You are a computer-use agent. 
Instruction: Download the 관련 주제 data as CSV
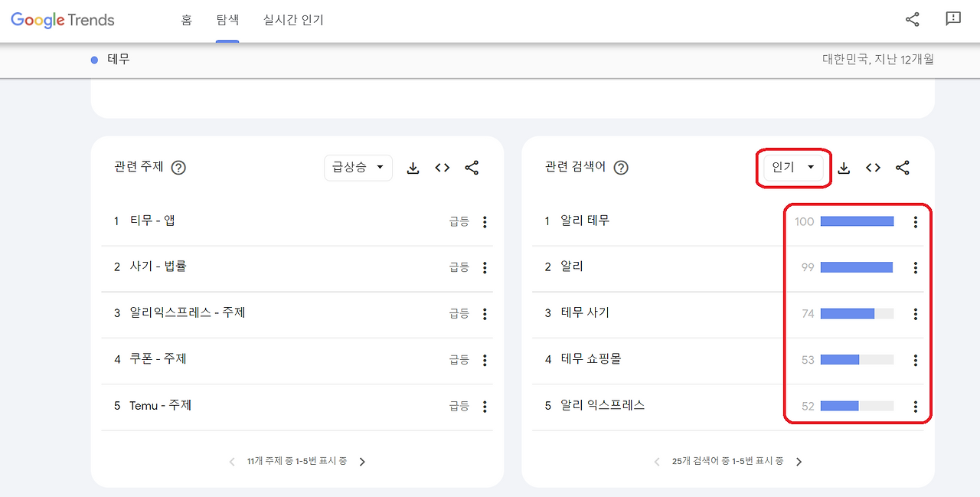pyautogui.click(x=413, y=168)
